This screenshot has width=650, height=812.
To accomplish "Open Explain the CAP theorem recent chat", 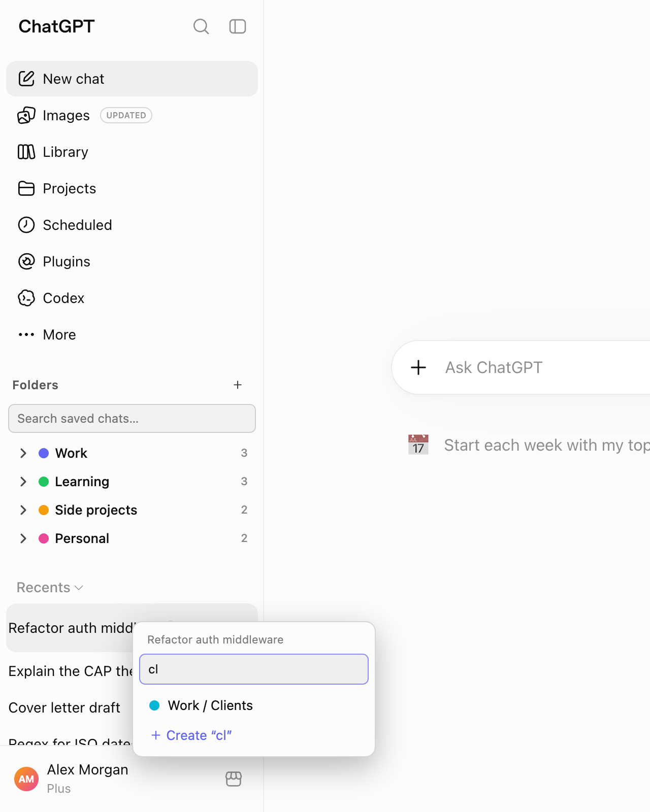I will tap(70, 671).
